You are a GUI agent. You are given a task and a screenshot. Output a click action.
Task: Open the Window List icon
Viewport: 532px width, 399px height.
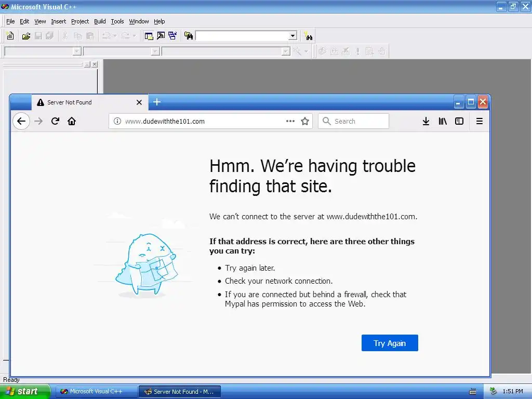coord(172,36)
